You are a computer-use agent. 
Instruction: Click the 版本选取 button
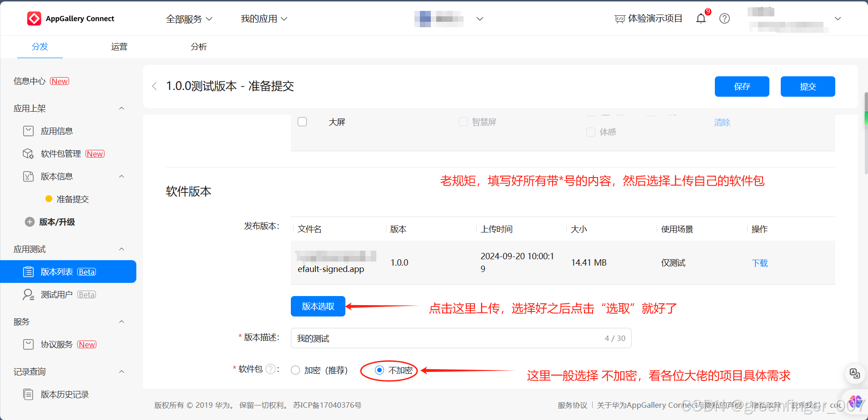tap(318, 306)
